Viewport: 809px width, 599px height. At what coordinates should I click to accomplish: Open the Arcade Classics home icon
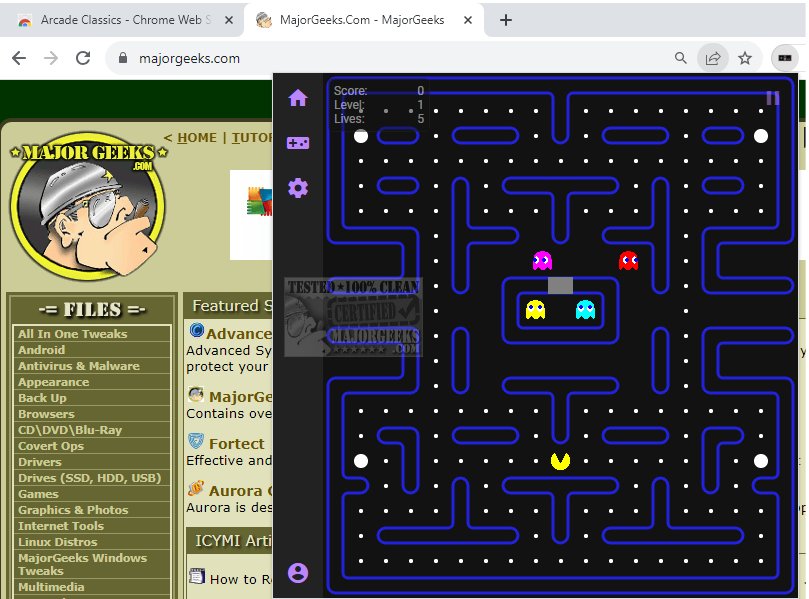click(298, 98)
